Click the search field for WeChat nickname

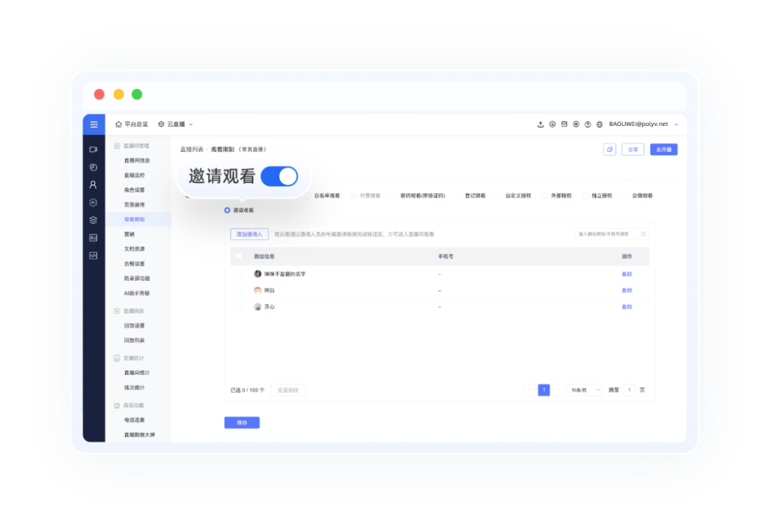point(610,235)
